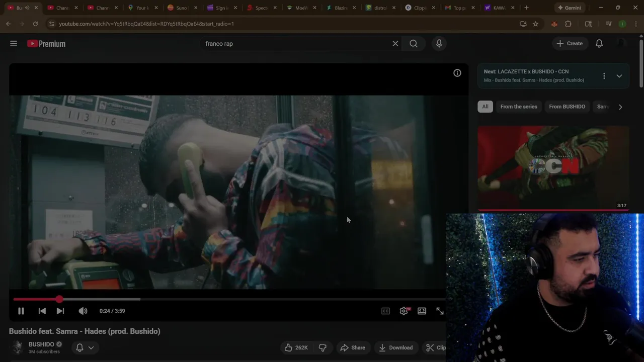644x362 pixels.
Task: Start voice search with microphone icon
Action: (x=439, y=44)
